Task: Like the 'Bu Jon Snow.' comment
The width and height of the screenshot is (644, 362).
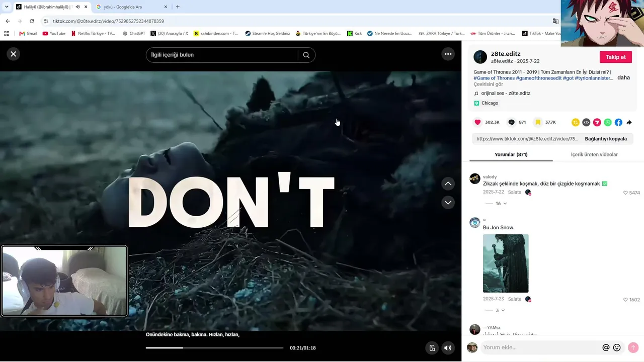Action: click(625, 300)
